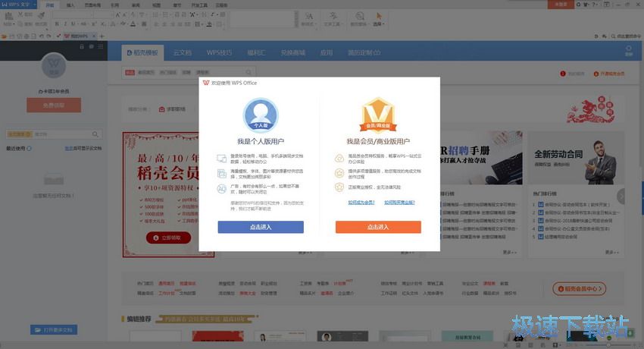The height and width of the screenshot is (349, 644).
Task: Open the 开发工具 ribbon tab
Action: point(199,5)
